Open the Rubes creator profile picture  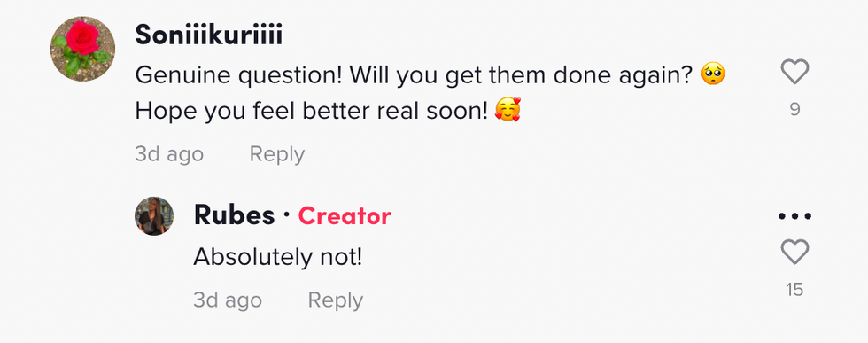154,216
